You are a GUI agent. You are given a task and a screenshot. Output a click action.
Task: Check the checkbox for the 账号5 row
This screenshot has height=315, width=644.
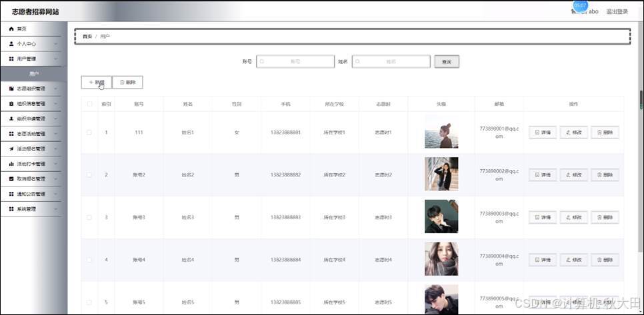point(89,302)
